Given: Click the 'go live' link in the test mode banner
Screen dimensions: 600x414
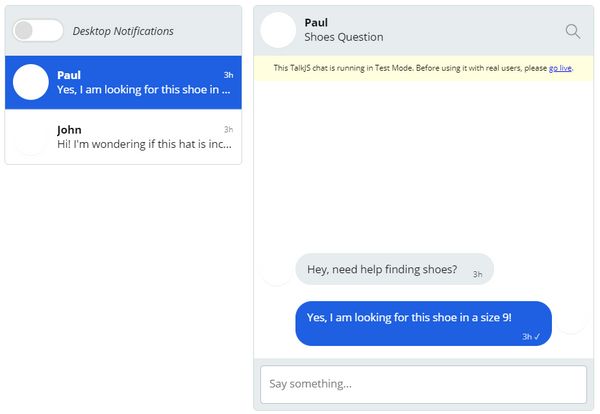Looking at the screenshot, I should coord(560,68).
